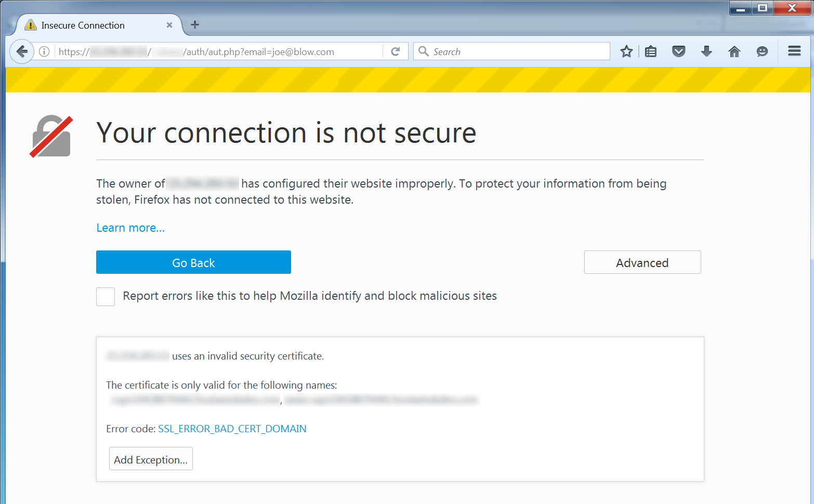Follow the Learn more link
The height and width of the screenshot is (504, 814).
130,228
